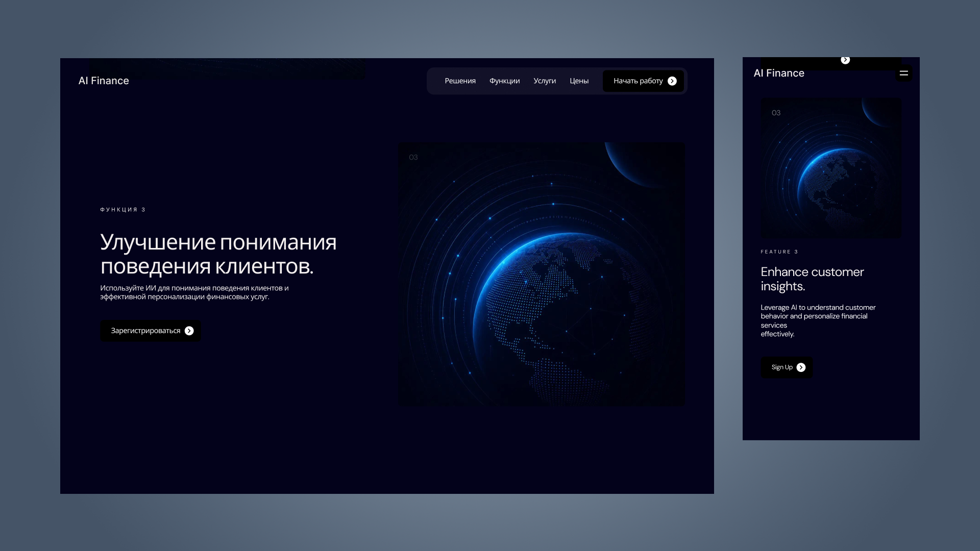Click the circular arrow at mobile preview top

click(845, 60)
